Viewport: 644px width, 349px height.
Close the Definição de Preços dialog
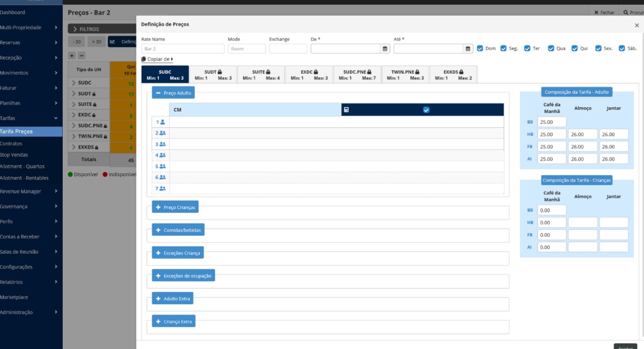click(637, 25)
